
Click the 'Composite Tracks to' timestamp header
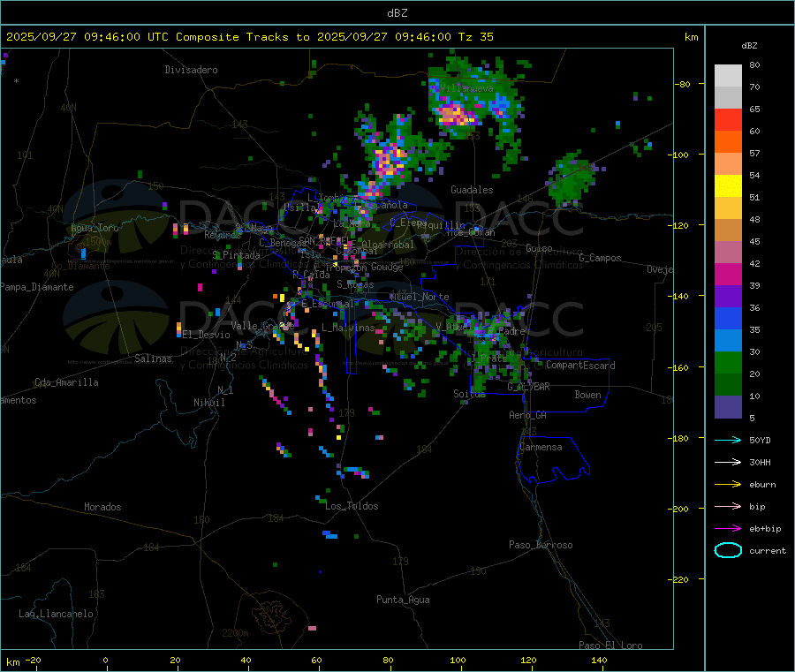coord(248,36)
